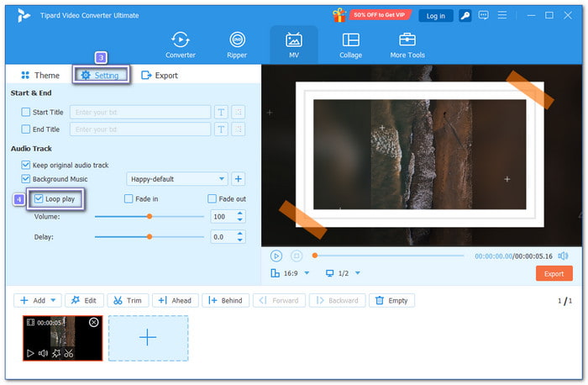
Task: Expand the Add button dropdown arrow
Action: (55, 300)
